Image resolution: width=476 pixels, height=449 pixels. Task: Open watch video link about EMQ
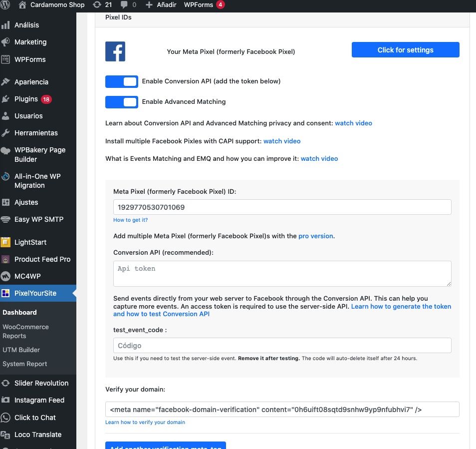(319, 159)
